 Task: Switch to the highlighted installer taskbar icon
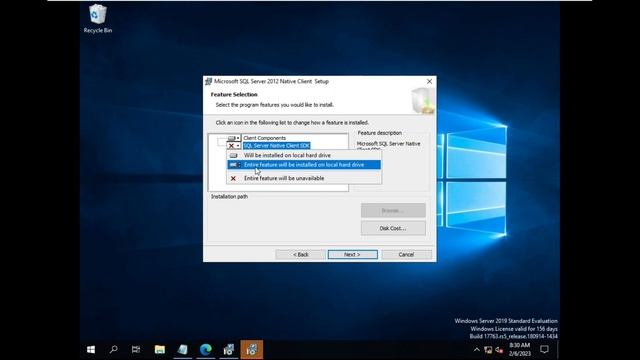click(252, 350)
